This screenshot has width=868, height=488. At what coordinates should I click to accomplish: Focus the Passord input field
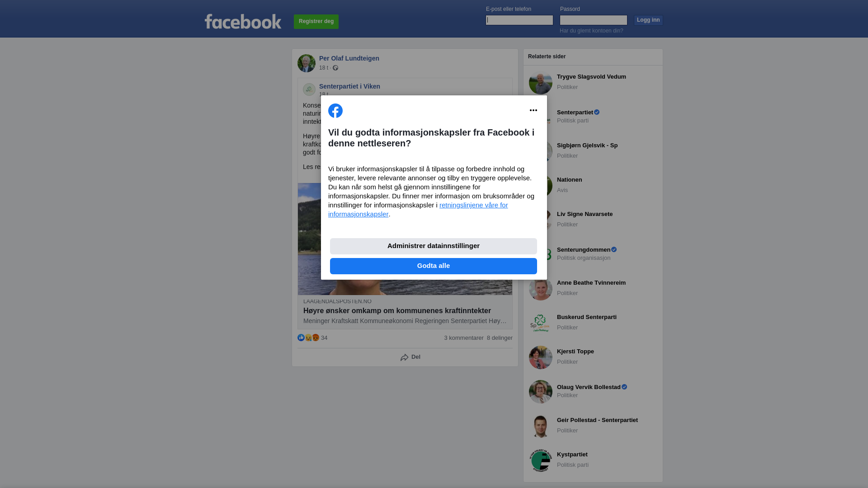tap(594, 20)
